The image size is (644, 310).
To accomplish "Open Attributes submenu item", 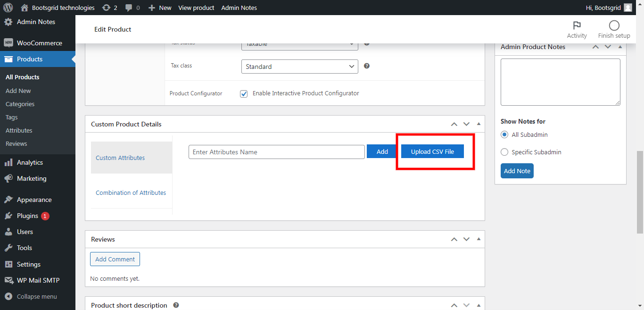I will click(19, 130).
